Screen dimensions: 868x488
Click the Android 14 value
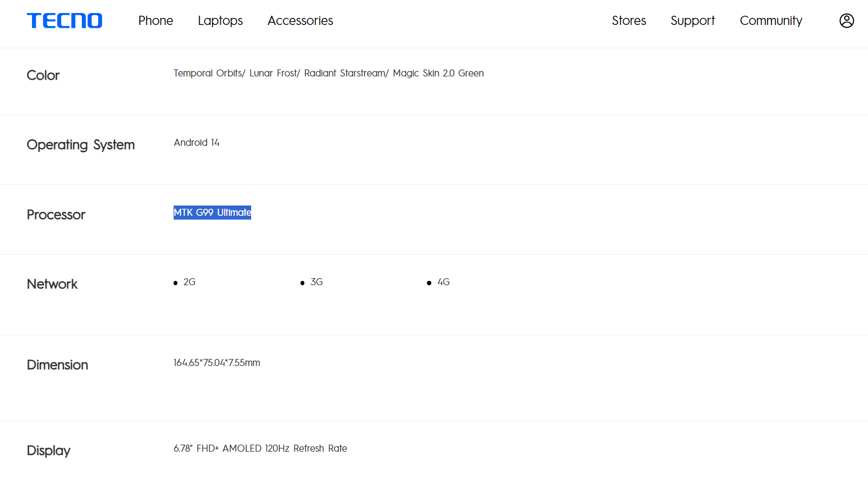click(196, 143)
